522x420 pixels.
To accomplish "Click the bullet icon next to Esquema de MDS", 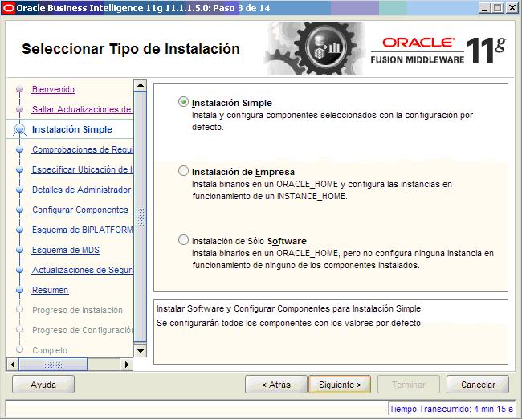I will coord(19,250).
